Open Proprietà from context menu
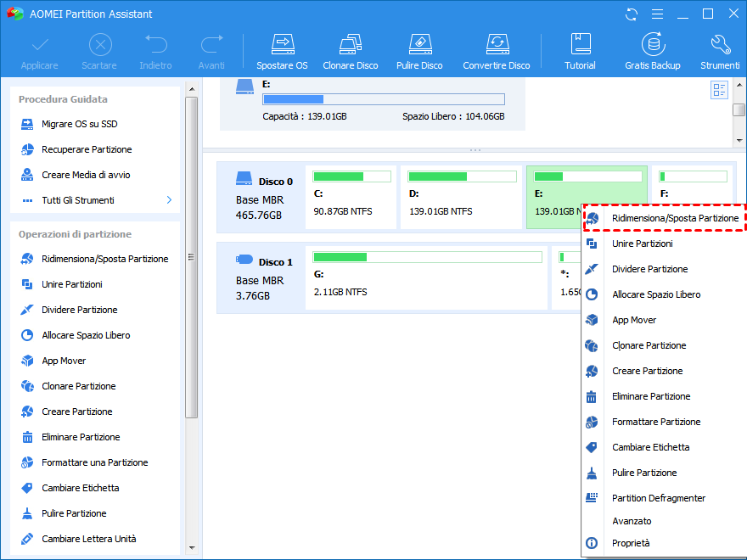 click(x=664, y=543)
